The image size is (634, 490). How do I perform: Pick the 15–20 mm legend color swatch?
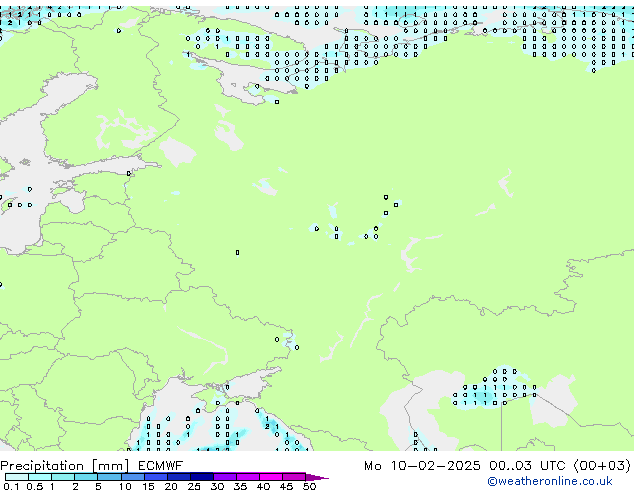(156, 477)
